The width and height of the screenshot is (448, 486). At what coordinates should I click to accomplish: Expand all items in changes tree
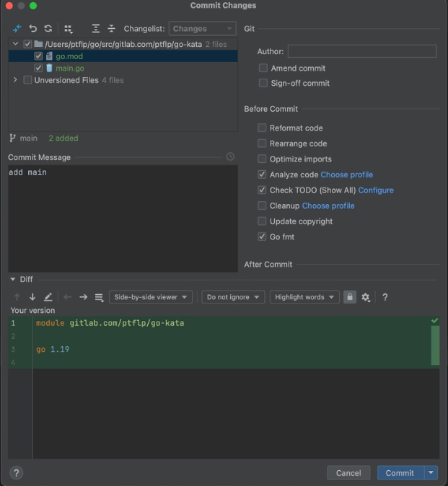point(96,29)
